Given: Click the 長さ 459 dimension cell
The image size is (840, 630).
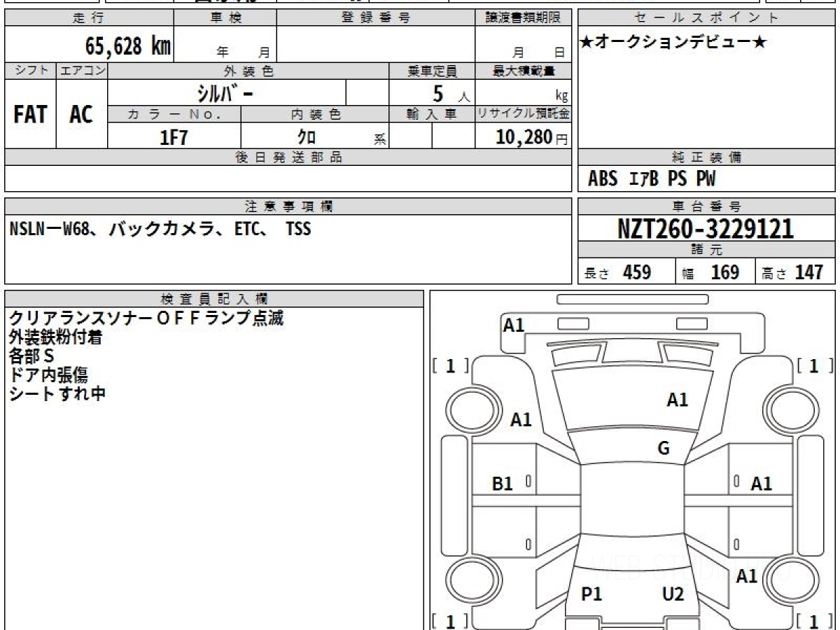Looking at the screenshot, I should tap(626, 272).
